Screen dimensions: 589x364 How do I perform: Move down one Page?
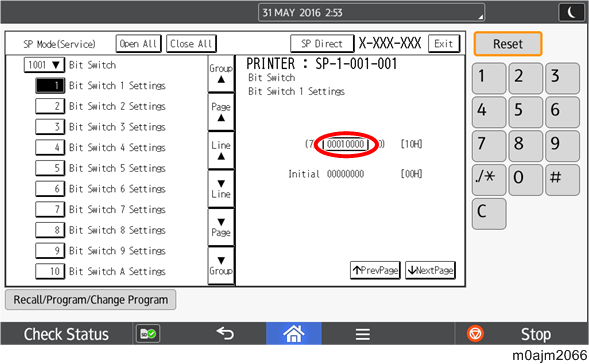tap(221, 227)
